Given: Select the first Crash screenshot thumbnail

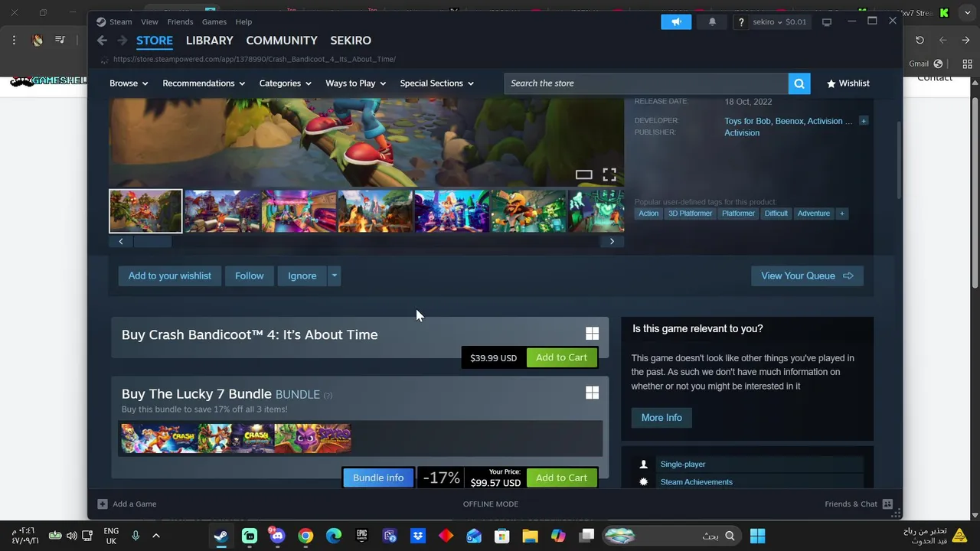Looking at the screenshot, I should click(145, 211).
